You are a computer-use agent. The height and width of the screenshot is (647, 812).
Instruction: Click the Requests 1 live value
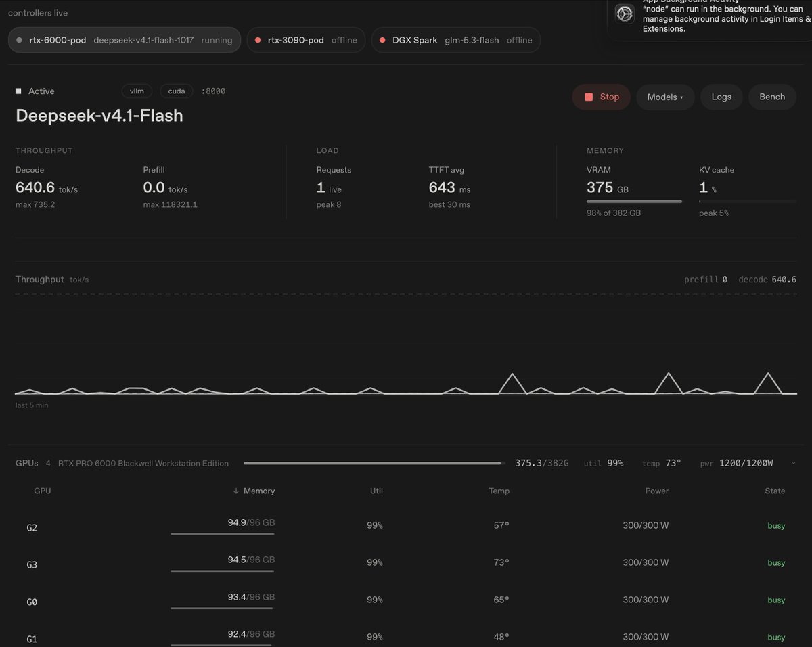(329, 187)
